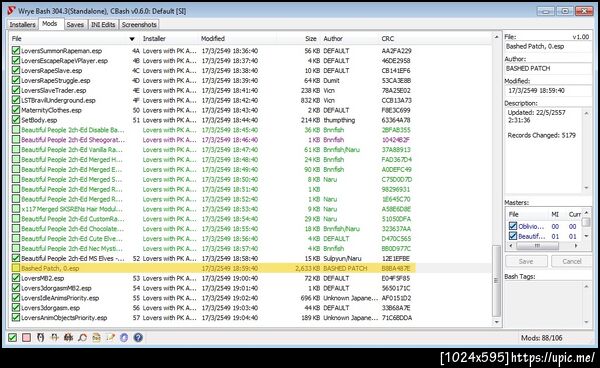Click MI column header in Masters list
Image resolution: width=600 pixels, height=368 pixels.
point(555,214)
